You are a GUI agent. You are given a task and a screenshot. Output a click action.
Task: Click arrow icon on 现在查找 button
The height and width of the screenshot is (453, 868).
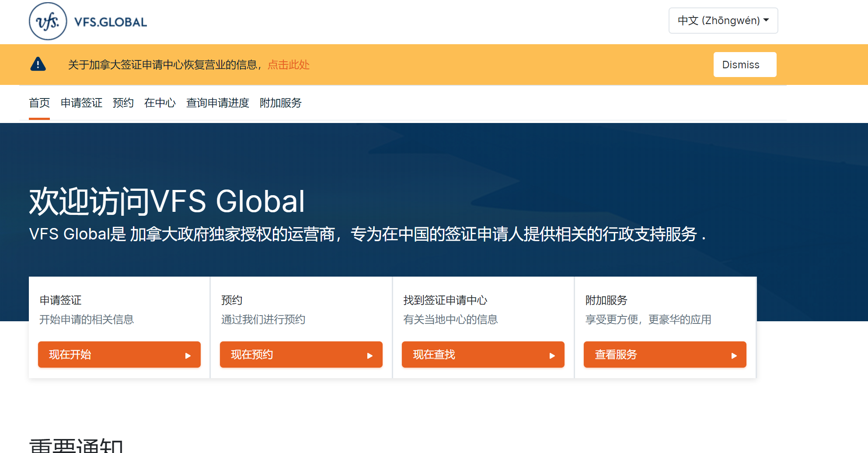click(552, 355)
